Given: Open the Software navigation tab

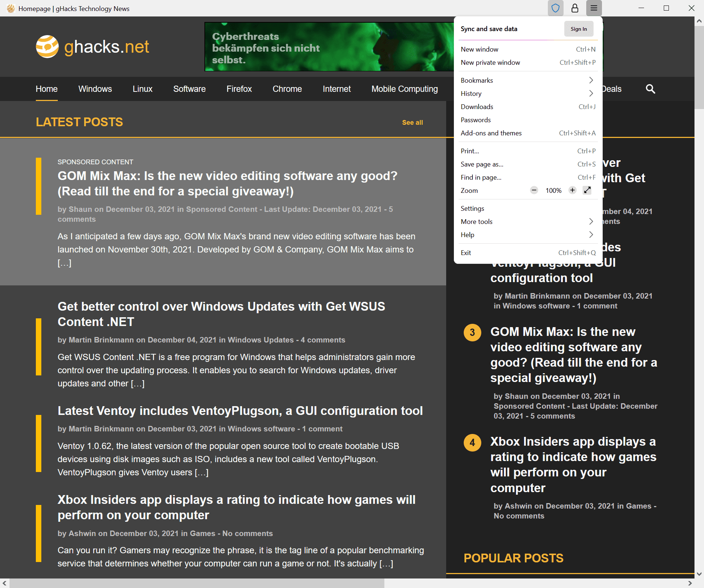Looking at the screenshot, I should pos(189,89).
